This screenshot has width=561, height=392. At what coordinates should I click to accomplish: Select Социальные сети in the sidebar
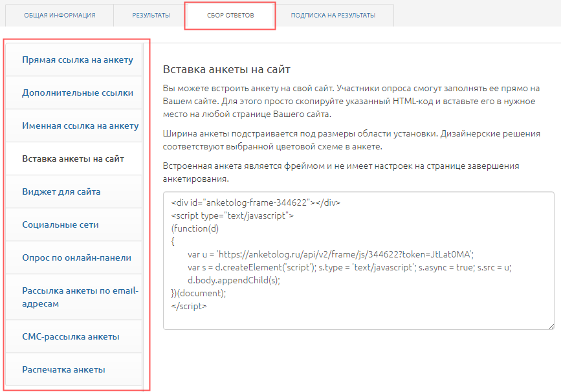pos(60,224)
